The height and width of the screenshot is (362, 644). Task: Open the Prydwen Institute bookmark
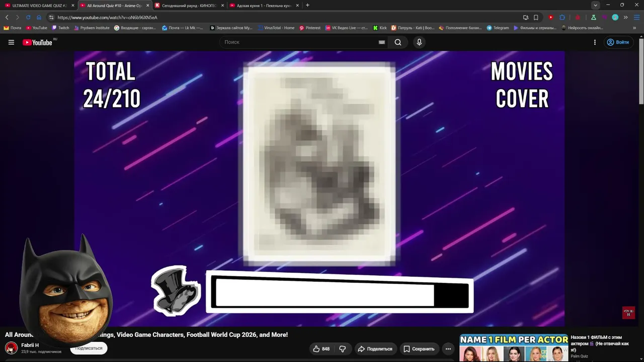point(92,28)
